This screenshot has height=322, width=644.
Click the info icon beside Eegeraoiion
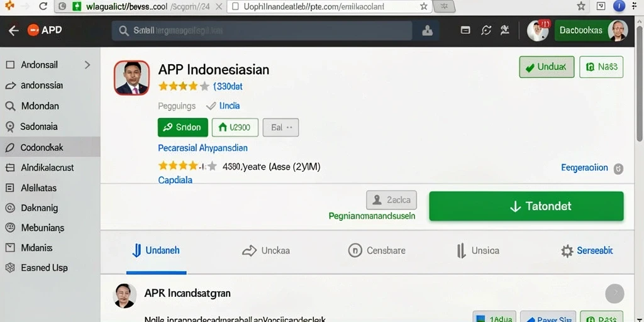618,169
